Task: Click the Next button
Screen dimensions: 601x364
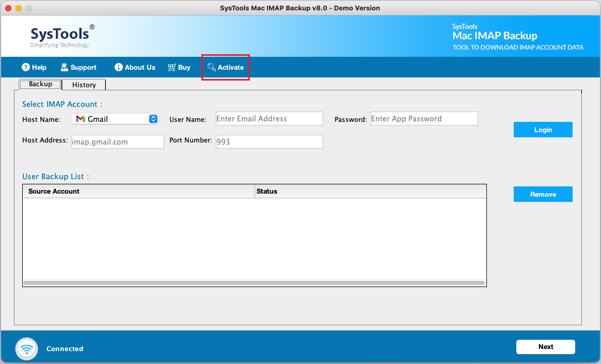Action: 546,347
